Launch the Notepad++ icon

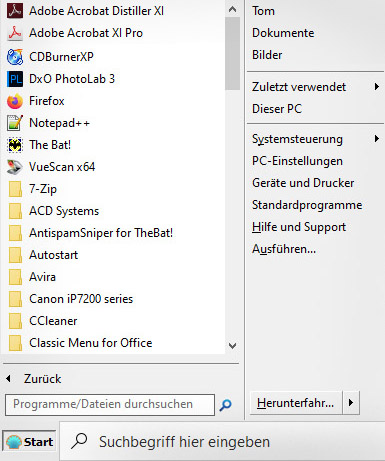coord(15,123)
